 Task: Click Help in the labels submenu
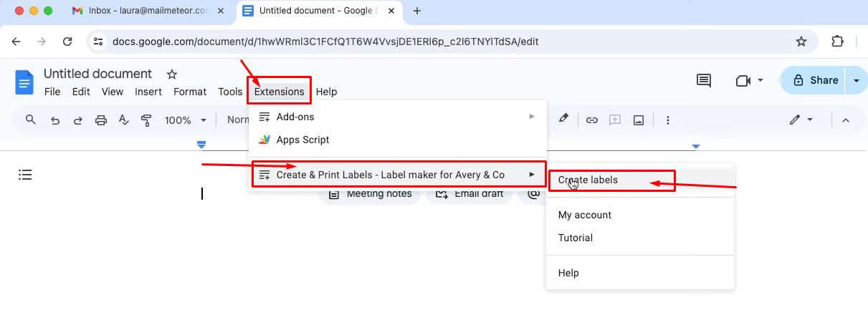(640, 273)
